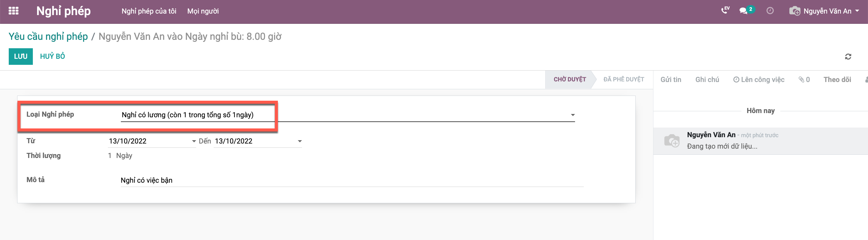Click the Lưu save button
Viewport: 868px width, 240px height.
pyautogui.click(x=20, y=56)
